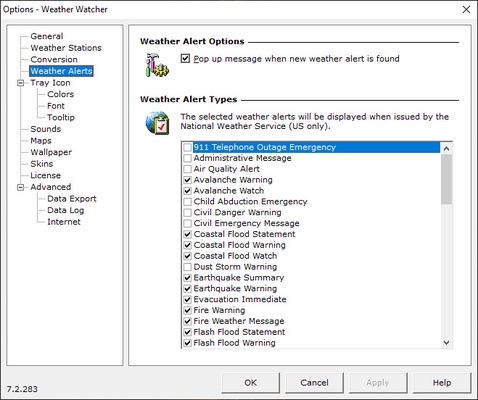This screenshot has height=400, width=478.
Task: Enable the Air Quality Alert checkbox
Action: tap(188, 169)
